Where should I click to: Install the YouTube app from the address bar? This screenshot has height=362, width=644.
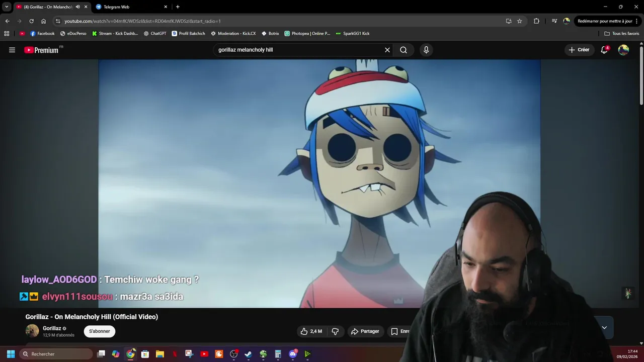pyautogui.click(x=509, y=21)
